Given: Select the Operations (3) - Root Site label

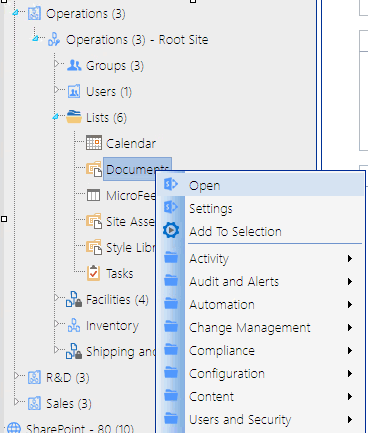Looking at the screenshot, I should tap(137, 40).
